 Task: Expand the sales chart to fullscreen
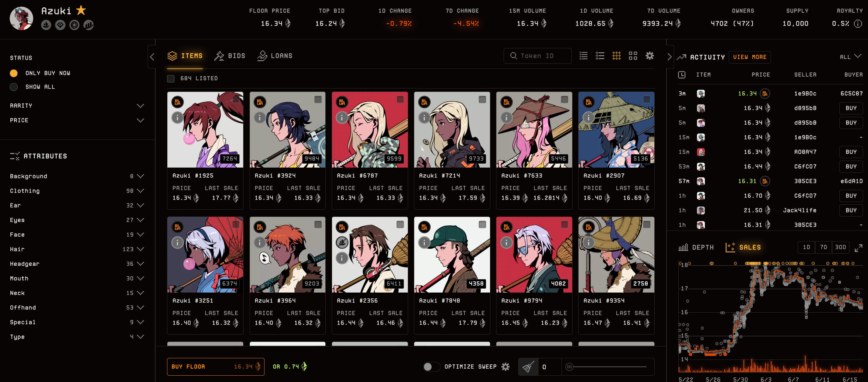click(858, 248)
